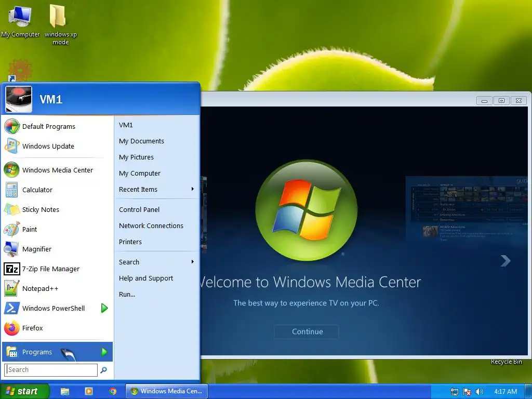Open the Magnifier icon

(x=12, y=249)
